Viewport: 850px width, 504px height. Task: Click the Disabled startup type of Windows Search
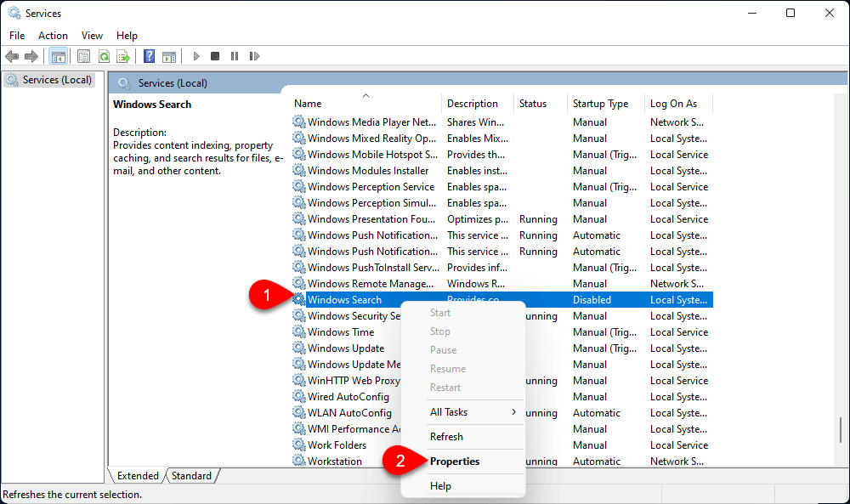[592, 300]
